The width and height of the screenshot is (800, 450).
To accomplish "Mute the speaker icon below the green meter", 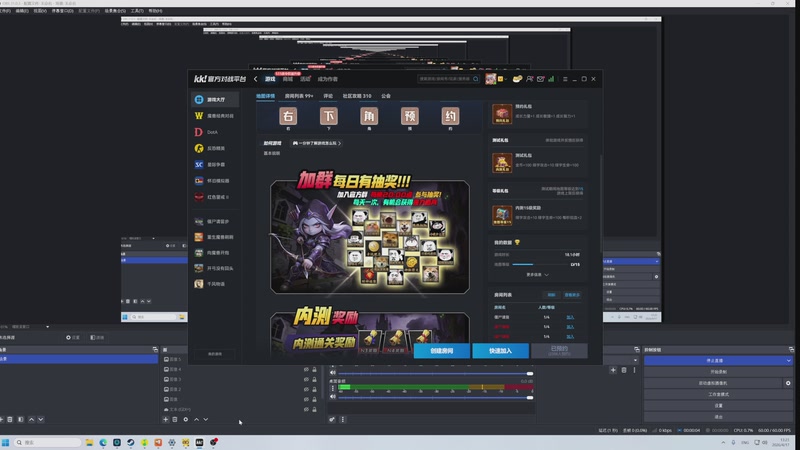I will [x=333, y=397].
